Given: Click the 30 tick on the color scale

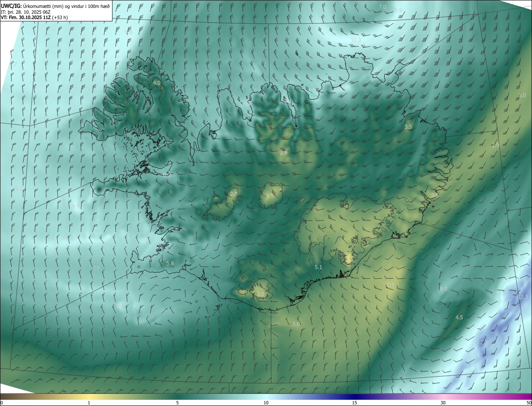Looking at the screenshot, I should tap(443, 403).
